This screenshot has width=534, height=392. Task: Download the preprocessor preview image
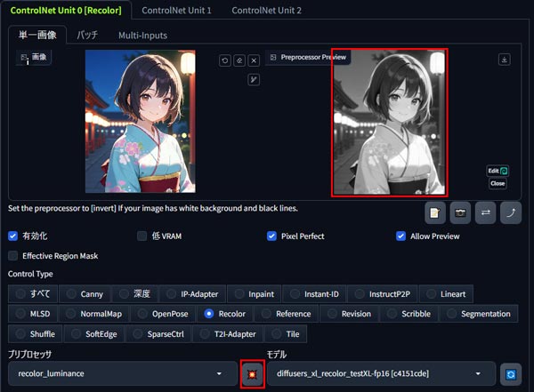pos(505,60)
